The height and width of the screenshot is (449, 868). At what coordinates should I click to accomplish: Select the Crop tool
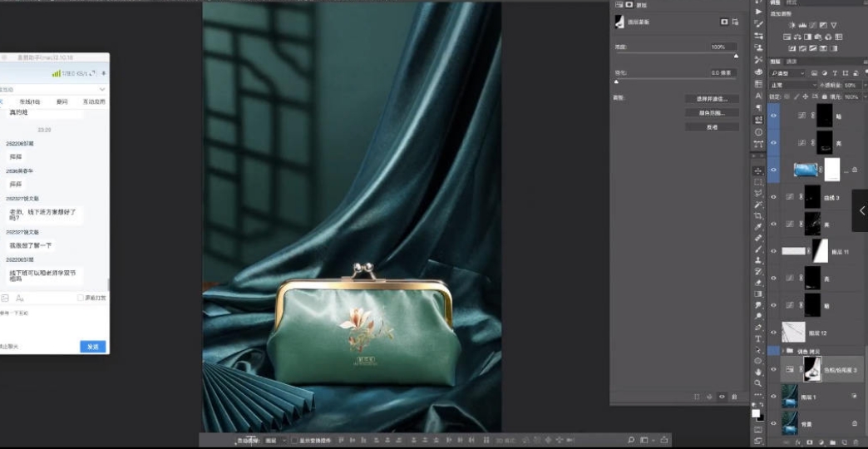pos(758,215)
